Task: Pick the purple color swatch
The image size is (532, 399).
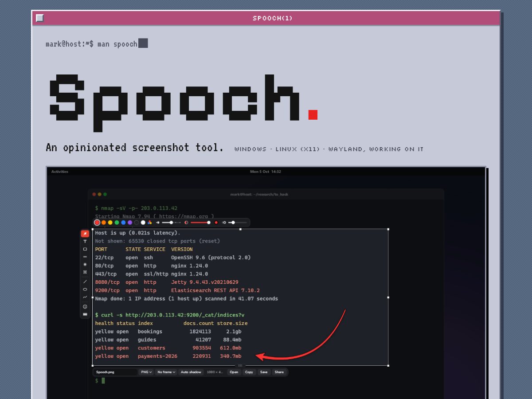Action: coord(130,223)
